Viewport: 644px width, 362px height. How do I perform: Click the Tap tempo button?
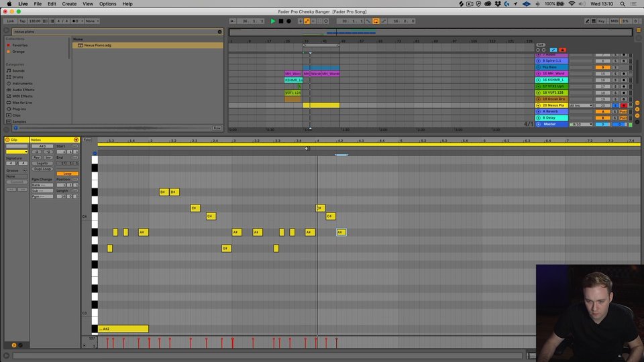23,21
